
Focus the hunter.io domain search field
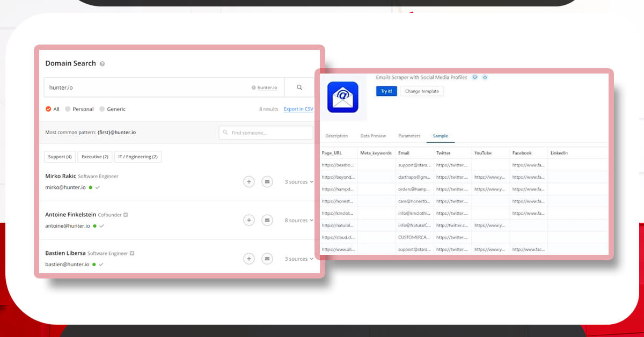pos(164,87)
